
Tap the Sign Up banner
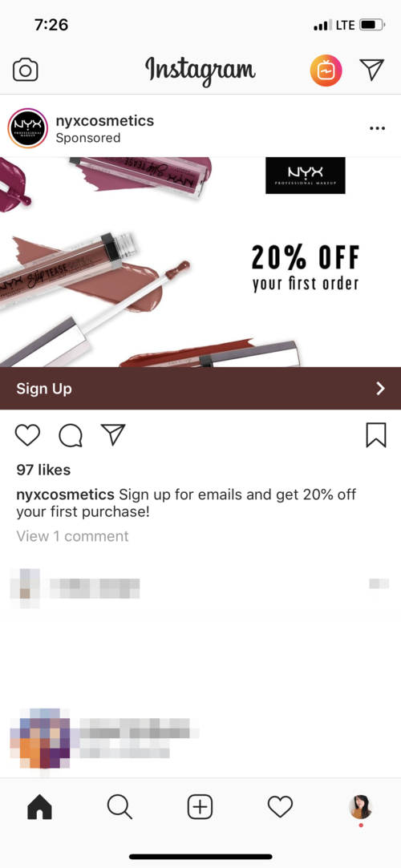point(200,388)
